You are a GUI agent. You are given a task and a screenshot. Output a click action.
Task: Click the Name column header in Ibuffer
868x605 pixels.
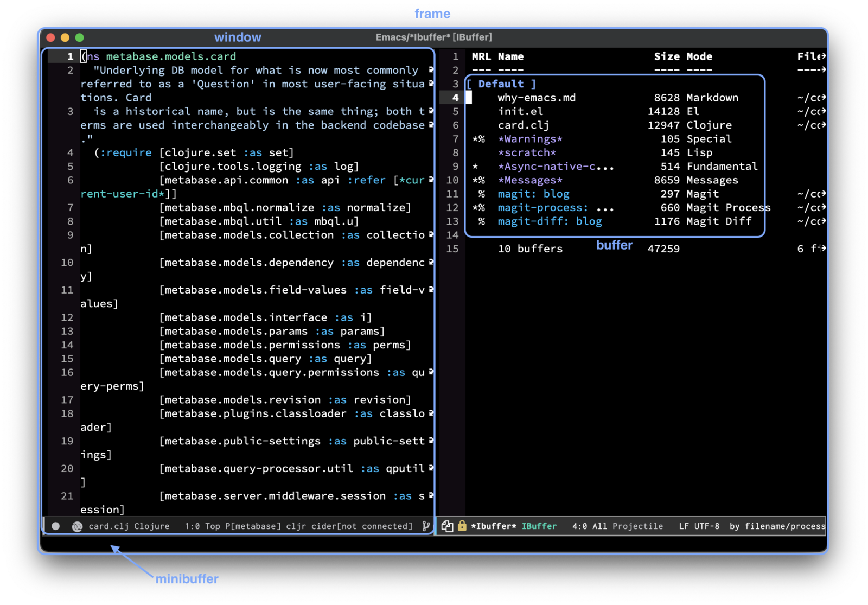point(510,56)
